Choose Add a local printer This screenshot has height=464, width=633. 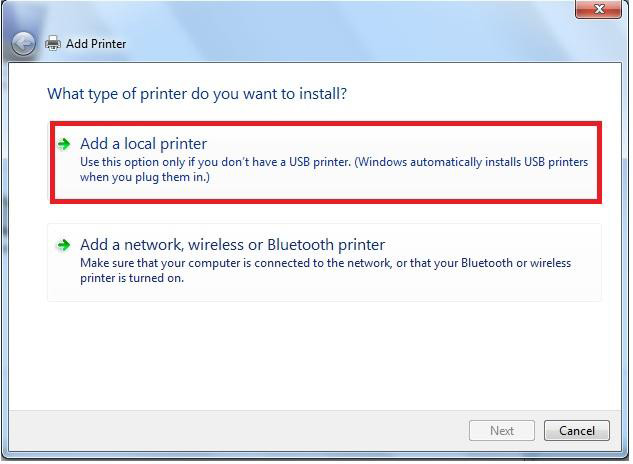click(x=143, y=144)
